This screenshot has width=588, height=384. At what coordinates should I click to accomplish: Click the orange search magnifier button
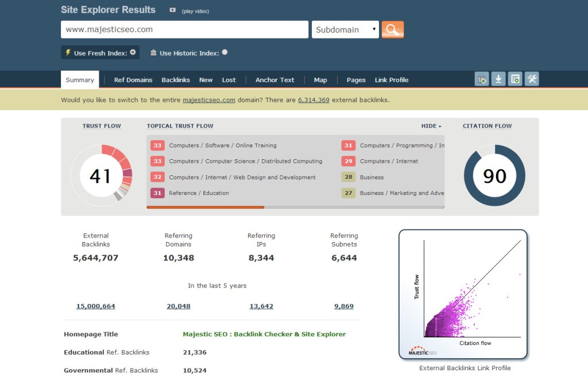pyautogui.click(x=393, y=30)
